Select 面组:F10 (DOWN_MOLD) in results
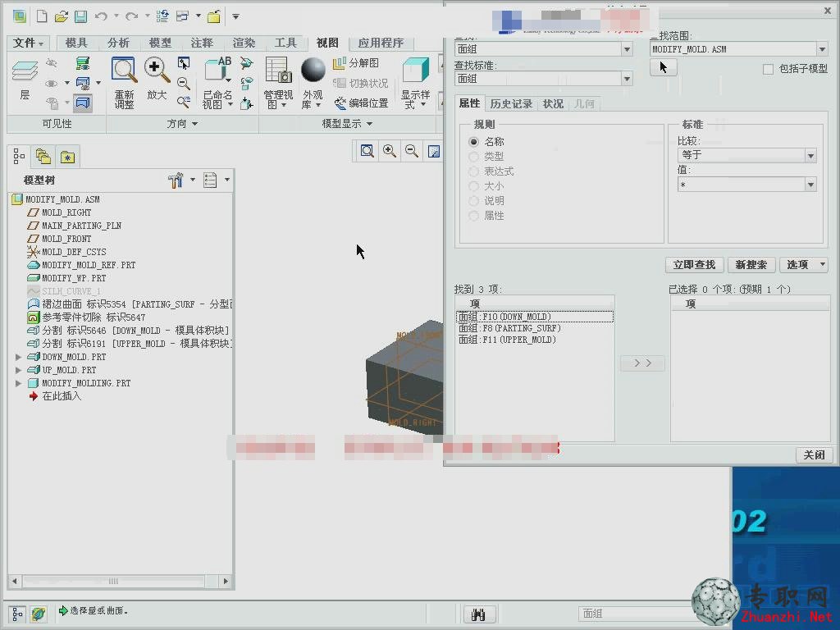Screen dimensions: 840x630 (534, 317)
